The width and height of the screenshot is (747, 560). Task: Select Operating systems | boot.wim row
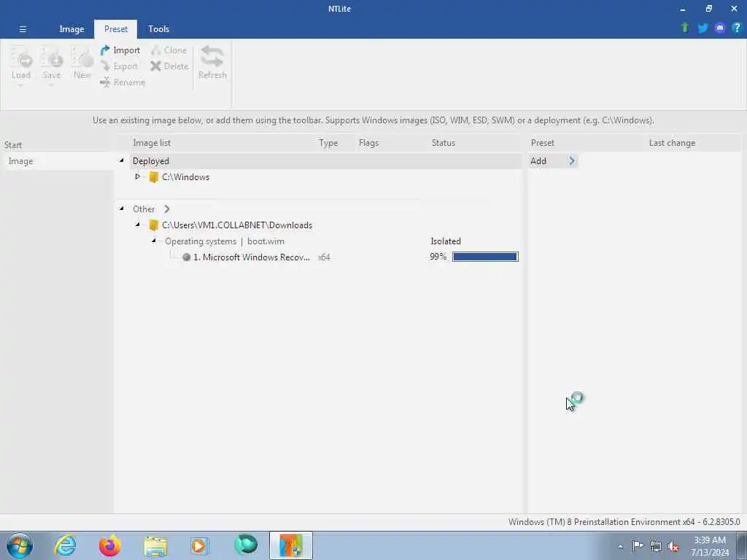[225, 241]
